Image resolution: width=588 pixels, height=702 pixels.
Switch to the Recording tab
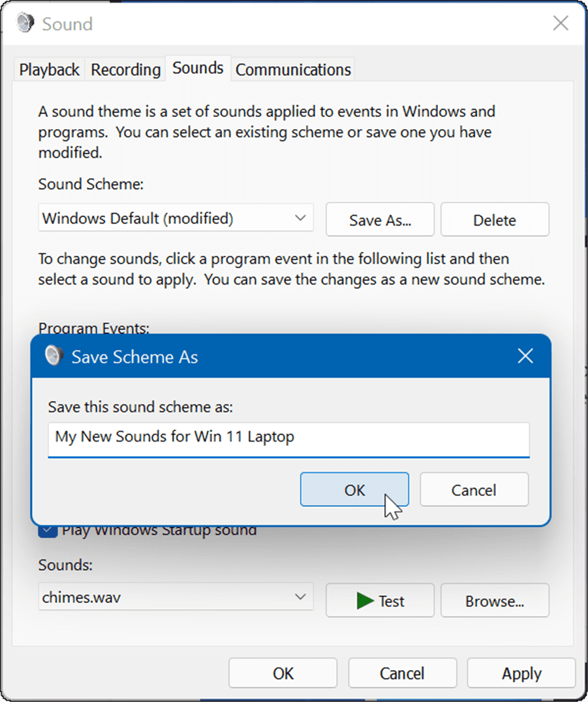pyautogui.click(x=125, y=69)
